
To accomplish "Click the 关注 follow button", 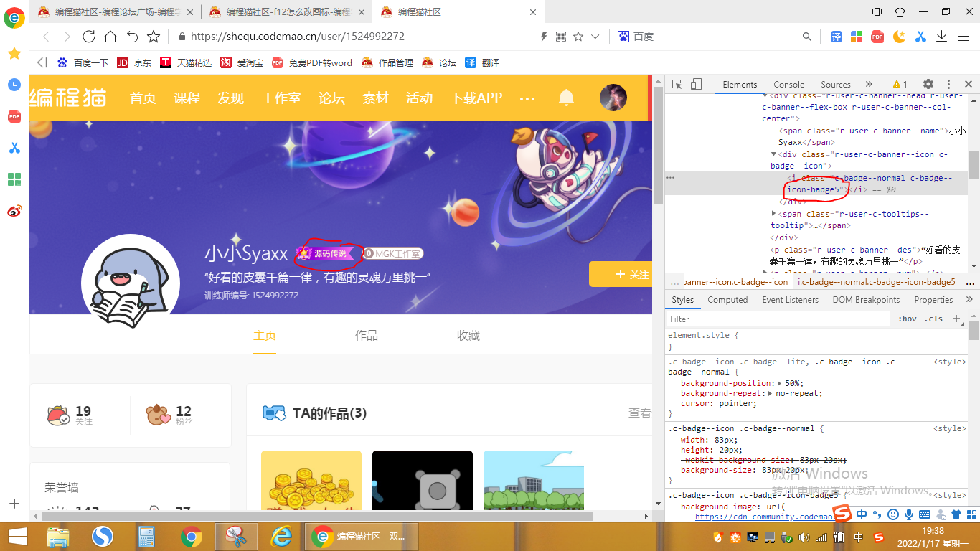I will pos(621,274).
